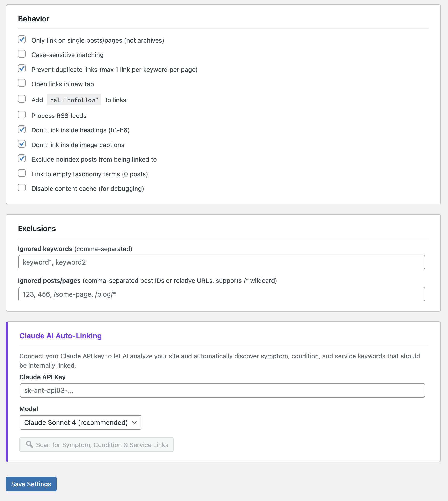Check Add rel="nofollow" to links
Viewport: 448px width, 501px height.
click(22, 99)
